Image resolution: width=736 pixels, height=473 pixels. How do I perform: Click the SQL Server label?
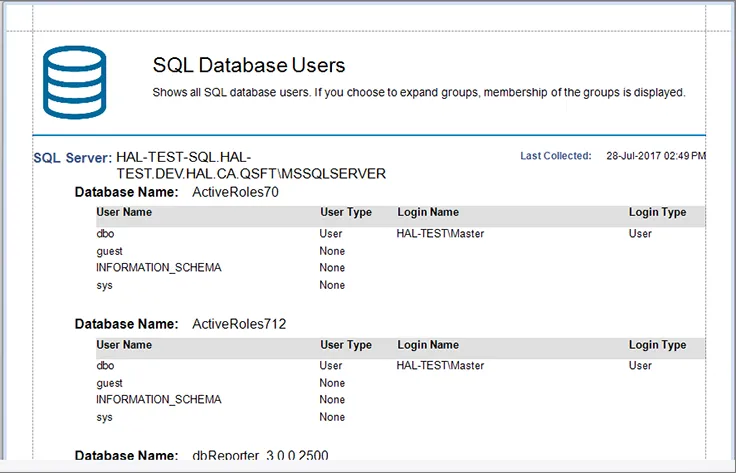(72, 158)
